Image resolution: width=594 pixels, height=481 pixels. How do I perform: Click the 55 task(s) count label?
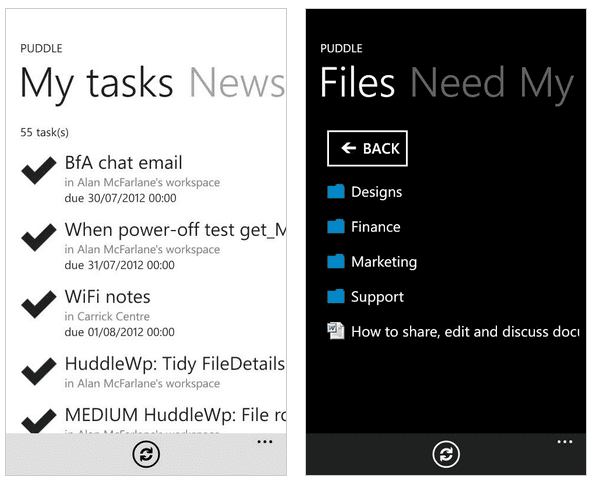pos(45,132)
